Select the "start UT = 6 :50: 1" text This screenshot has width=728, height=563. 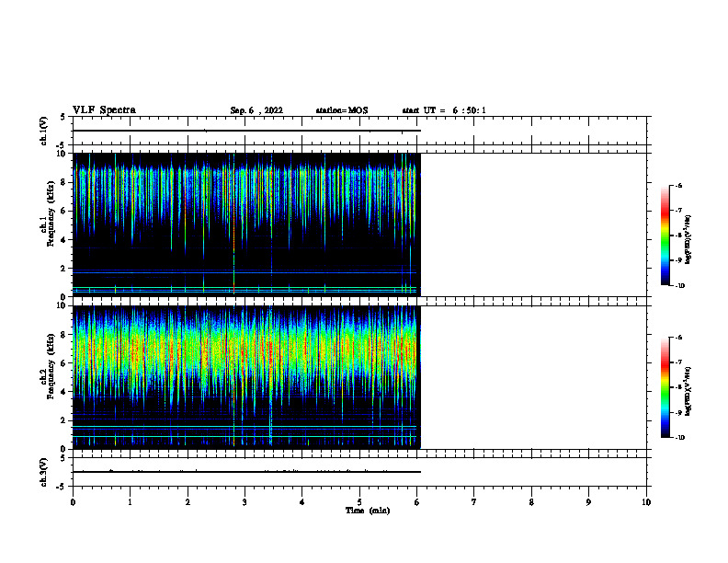tap(444, 110)
